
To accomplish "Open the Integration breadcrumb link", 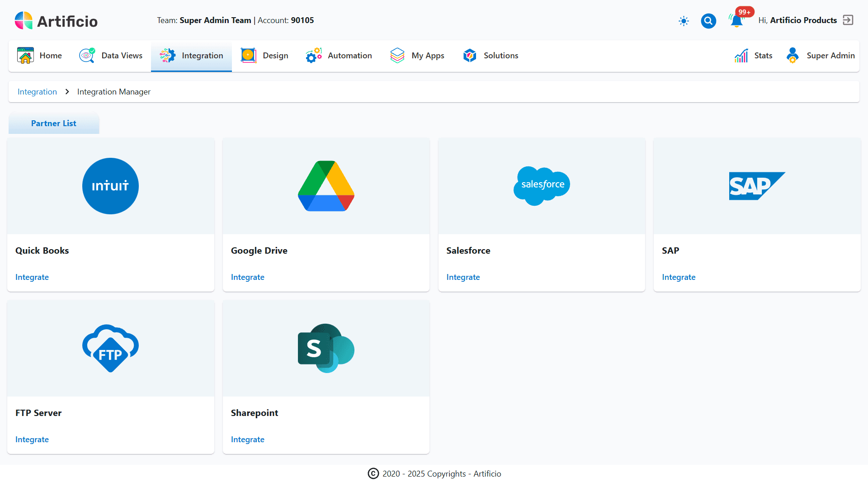I will point(37,91).
